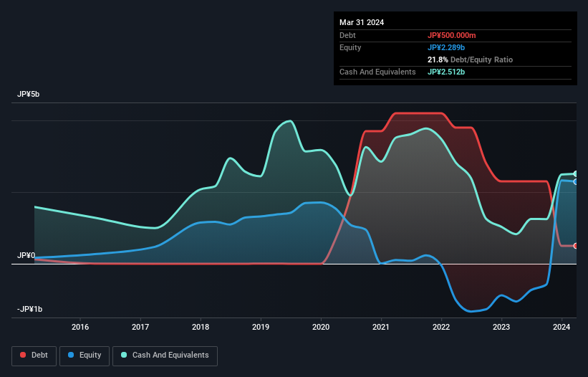Click the JP¥2.289b equity value

click(x=446, y=47)
